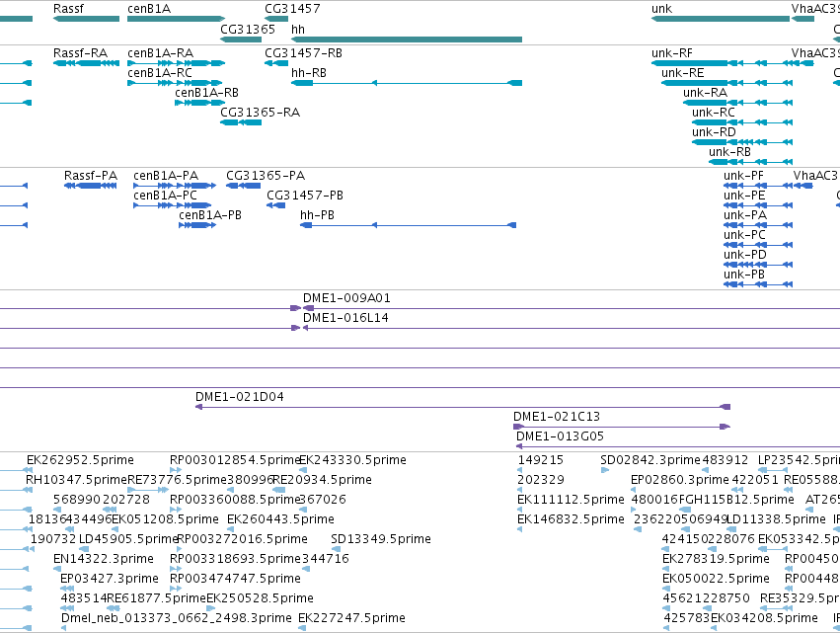Open the DME1-021D04 BAC clone
The image size is (840, 633).
(x=463, y=407)
